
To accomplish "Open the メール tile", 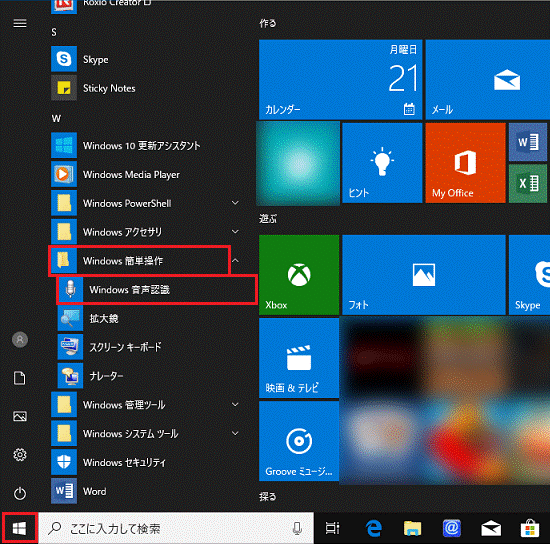I will 488,79.
